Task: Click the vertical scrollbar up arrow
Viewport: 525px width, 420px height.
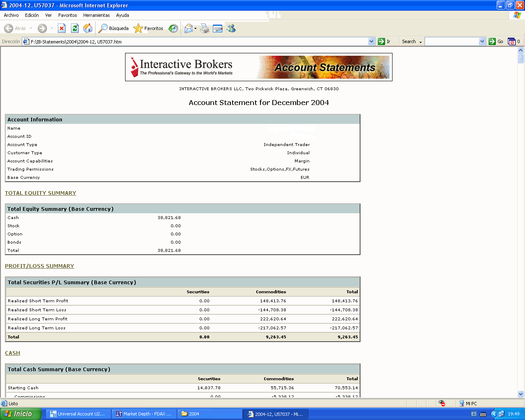Action: click(x=521, y=50)
